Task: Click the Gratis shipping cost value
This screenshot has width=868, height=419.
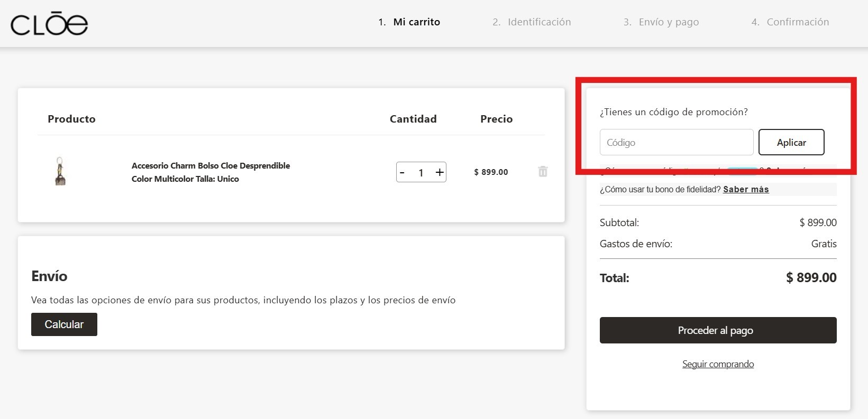Action: tap(824, 244)
